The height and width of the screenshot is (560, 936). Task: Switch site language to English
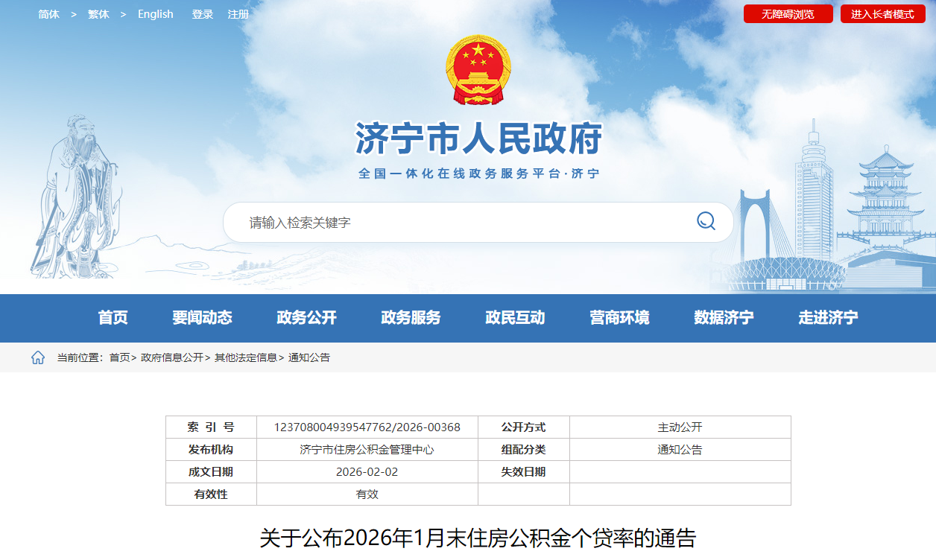pyautogui.click(x=155, y=14)
